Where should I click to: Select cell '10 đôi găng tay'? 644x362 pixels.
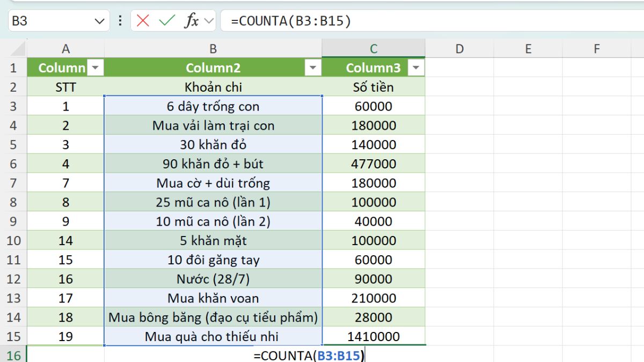point(213,260)
